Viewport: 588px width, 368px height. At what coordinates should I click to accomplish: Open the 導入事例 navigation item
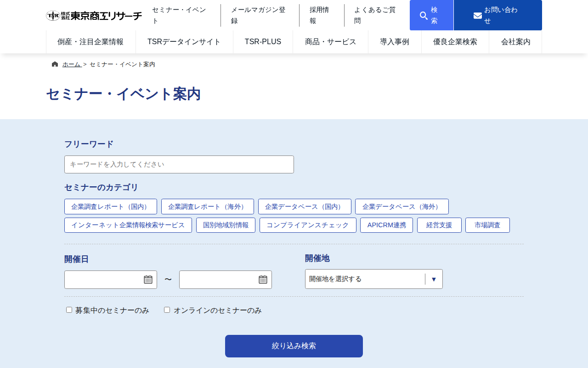[x=395, y=41]
